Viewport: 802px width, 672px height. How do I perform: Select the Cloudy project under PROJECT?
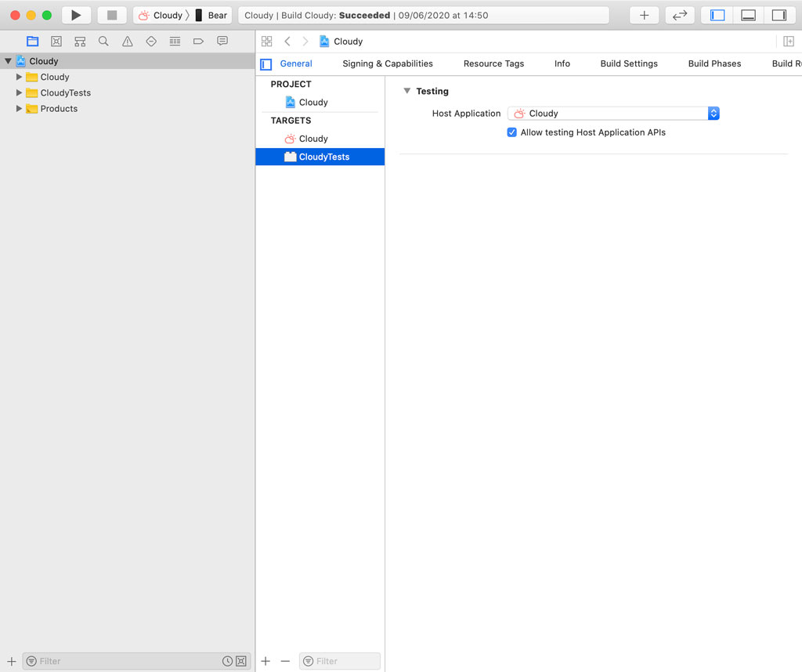(320, 103)
